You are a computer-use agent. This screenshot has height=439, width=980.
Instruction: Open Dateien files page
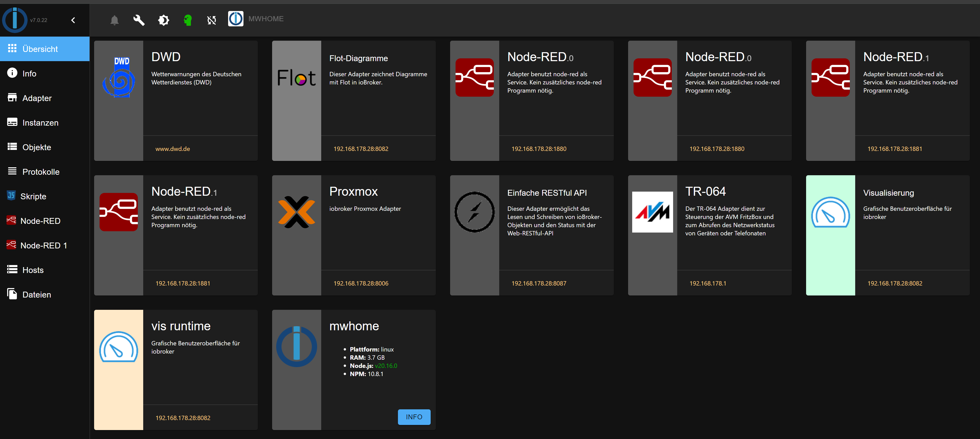click(37, 294)
